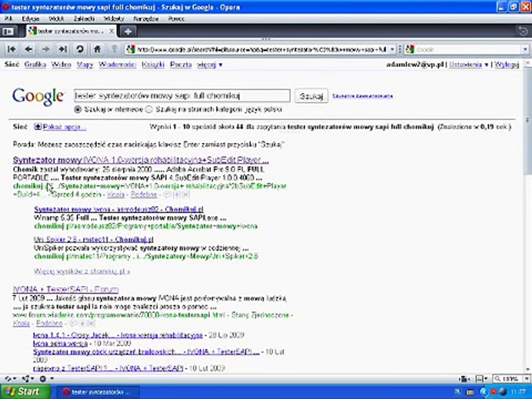Click the Windows Start button
The height and width of the screenshot is (399, 532).
coord(25,392)
